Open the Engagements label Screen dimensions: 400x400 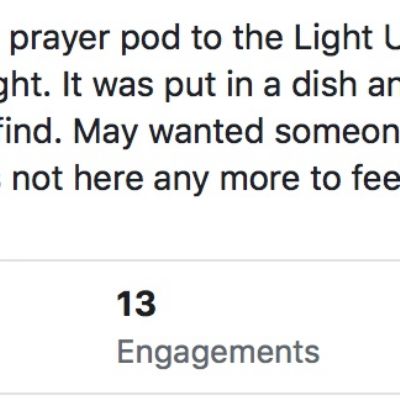tap(218, 354)
